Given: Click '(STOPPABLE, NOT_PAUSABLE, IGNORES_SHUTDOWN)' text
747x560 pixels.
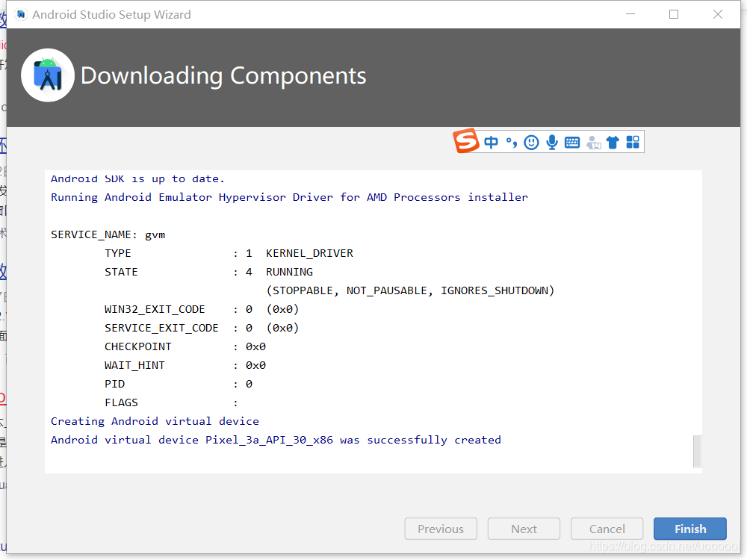Looking at the screenshot, I should (410, 290).
